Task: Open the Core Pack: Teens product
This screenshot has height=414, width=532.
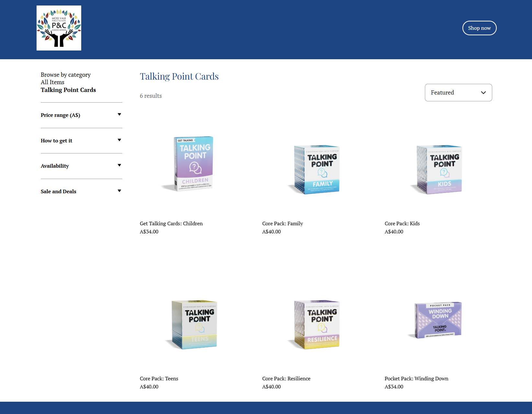Action: click(x=159, y=378)
